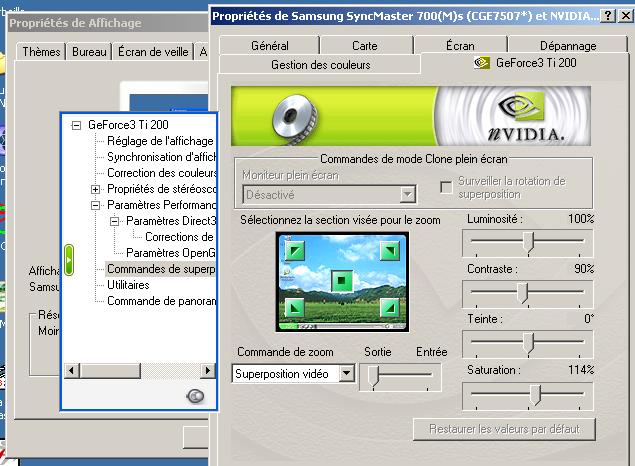Image resolution: width=635 pixels, height=466 pixels.
Task: Expand Propriétés de stéréoscopie tree node
Action: click(95, 189)
